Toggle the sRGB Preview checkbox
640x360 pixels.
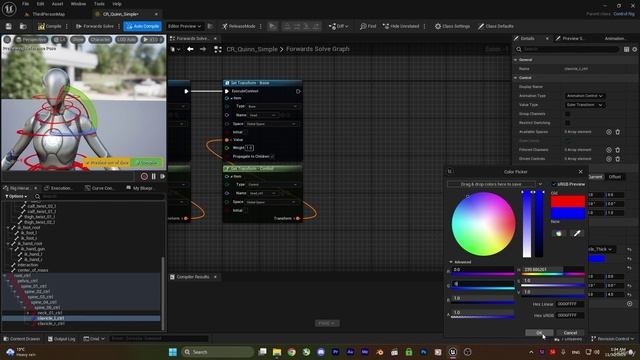554,184
